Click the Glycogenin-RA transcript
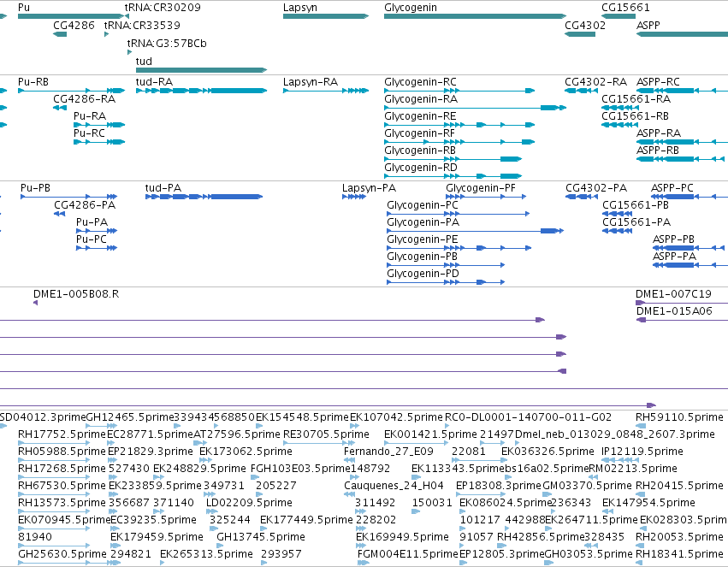The image size is (728, 567). pyautogui.click(x=476, y=108)
